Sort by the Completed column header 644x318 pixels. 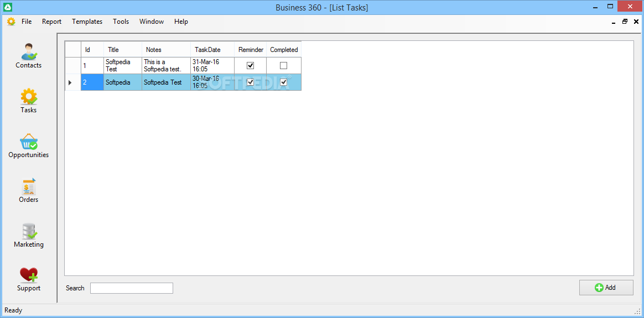(284, 50)
